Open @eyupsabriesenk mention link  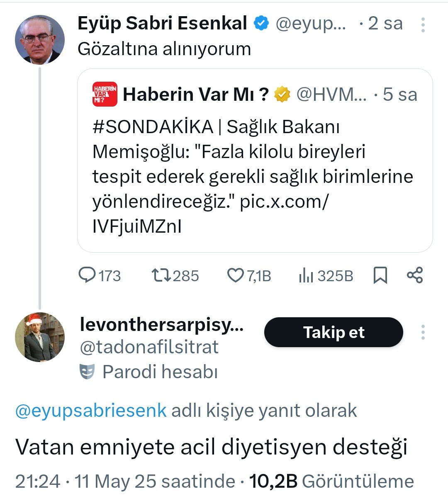pos(91,411)
